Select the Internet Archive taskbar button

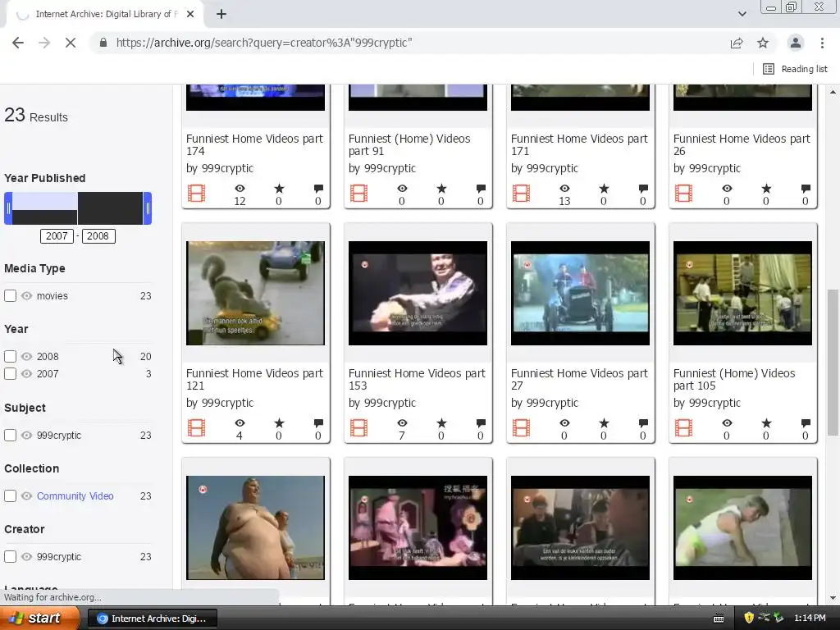point(152,619)
